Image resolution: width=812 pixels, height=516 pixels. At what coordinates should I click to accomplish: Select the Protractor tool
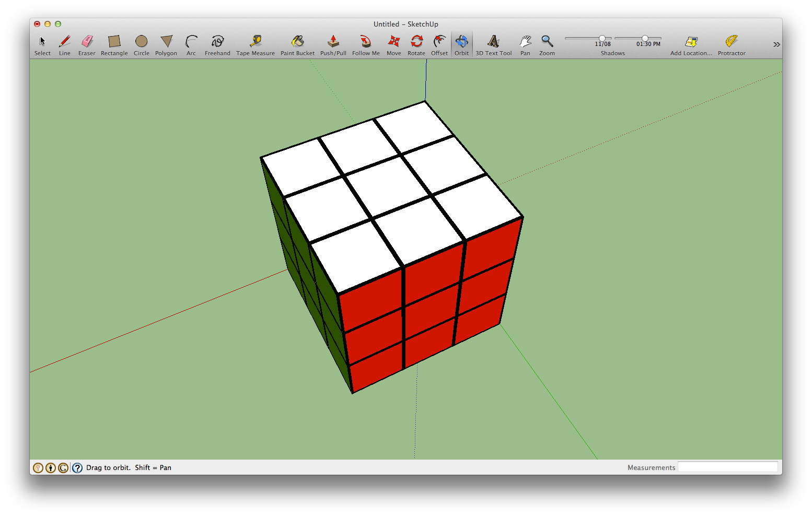tap(731, 42)
